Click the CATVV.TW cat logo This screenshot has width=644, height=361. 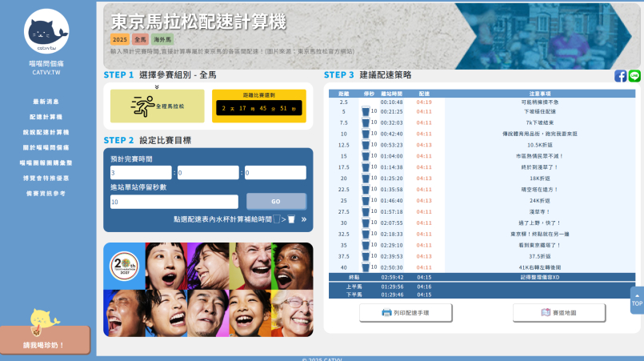[x=46, y=32]
